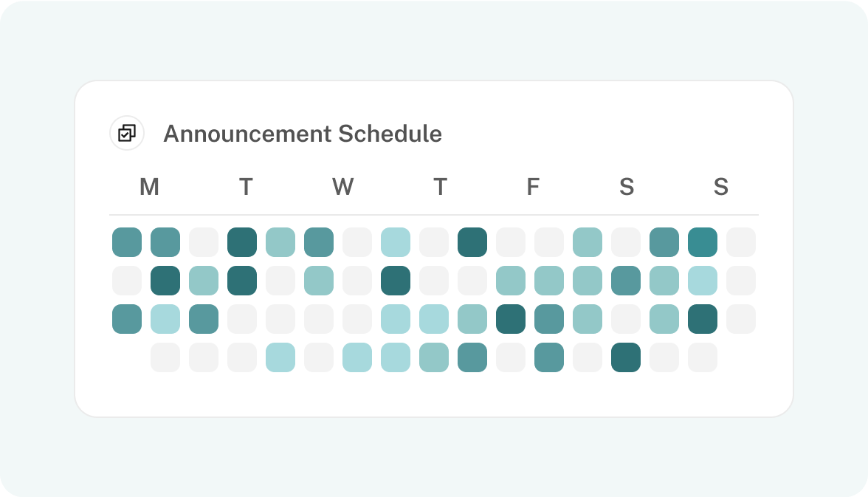Screen dimensions: 868x497
Task: Click the first dark teal cell in top row
Action: (x=242, y=242)
